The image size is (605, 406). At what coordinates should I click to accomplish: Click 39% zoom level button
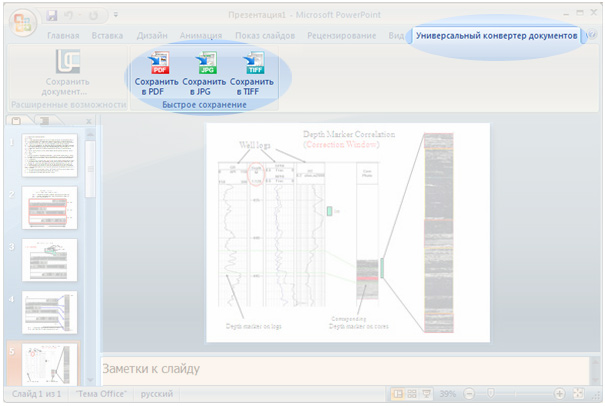pos(448,394)
